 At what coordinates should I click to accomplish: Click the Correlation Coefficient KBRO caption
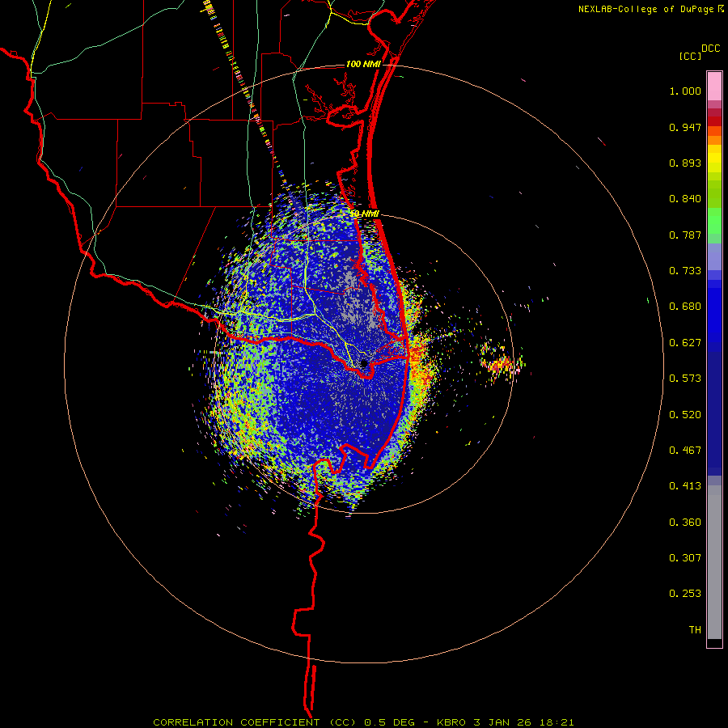pos(363,722)
